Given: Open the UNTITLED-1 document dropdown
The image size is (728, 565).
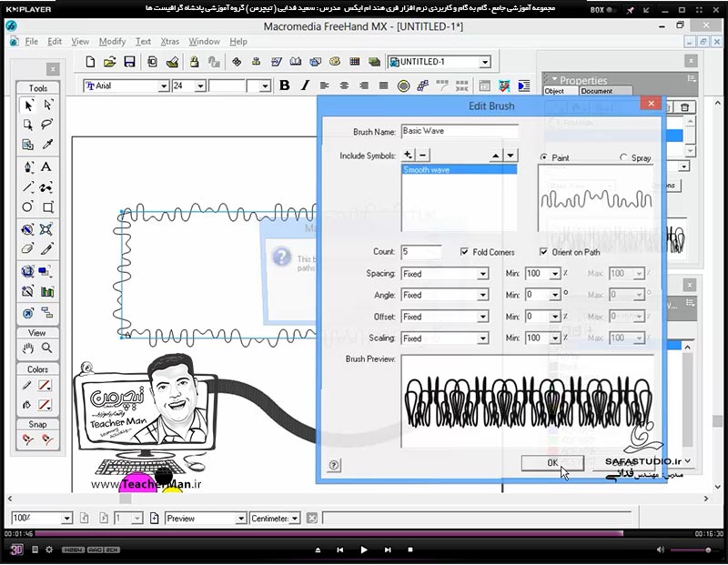Looking at the screenshot, I should [485, 62].
